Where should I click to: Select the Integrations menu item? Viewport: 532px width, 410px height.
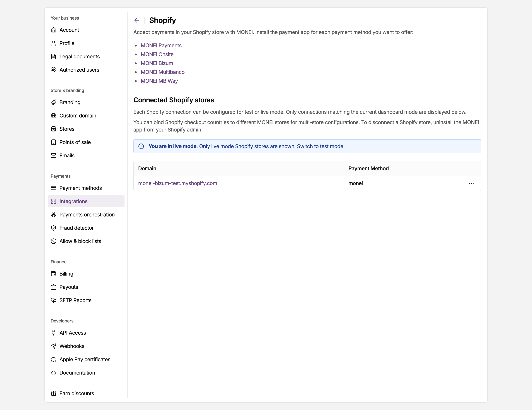point(86,201)
